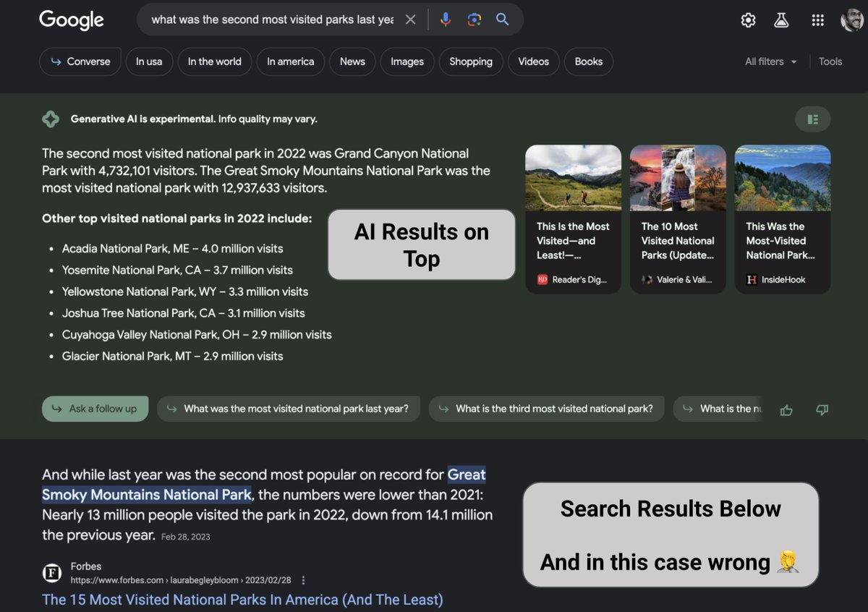Select the 'In usa' filter chip
This screenshot has width=868, height=612.
click(x=149, y=61)
